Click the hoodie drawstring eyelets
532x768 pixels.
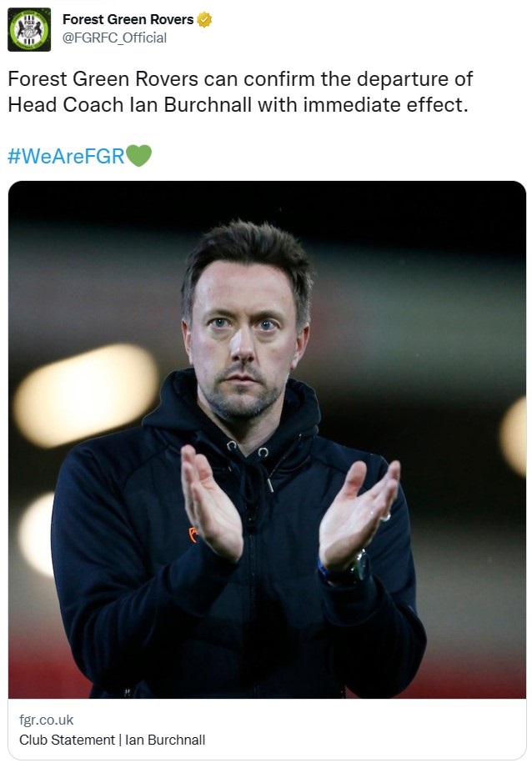click(248, 448)
